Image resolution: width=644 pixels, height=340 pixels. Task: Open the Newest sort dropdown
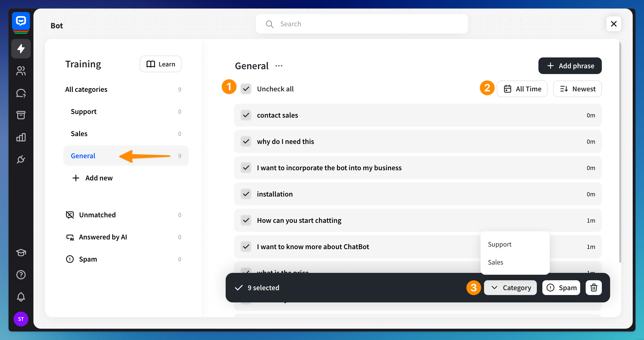[577, 89]
